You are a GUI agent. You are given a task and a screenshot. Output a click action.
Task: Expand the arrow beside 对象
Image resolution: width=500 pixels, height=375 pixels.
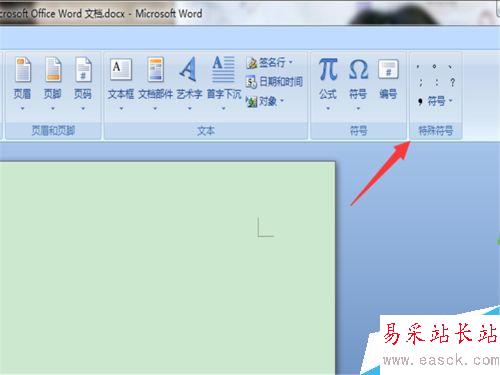282,100
